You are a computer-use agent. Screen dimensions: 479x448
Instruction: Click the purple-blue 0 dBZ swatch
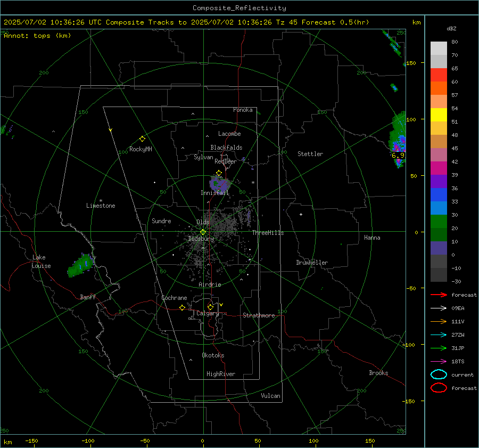pyautogui.click(x=439, y=248)
